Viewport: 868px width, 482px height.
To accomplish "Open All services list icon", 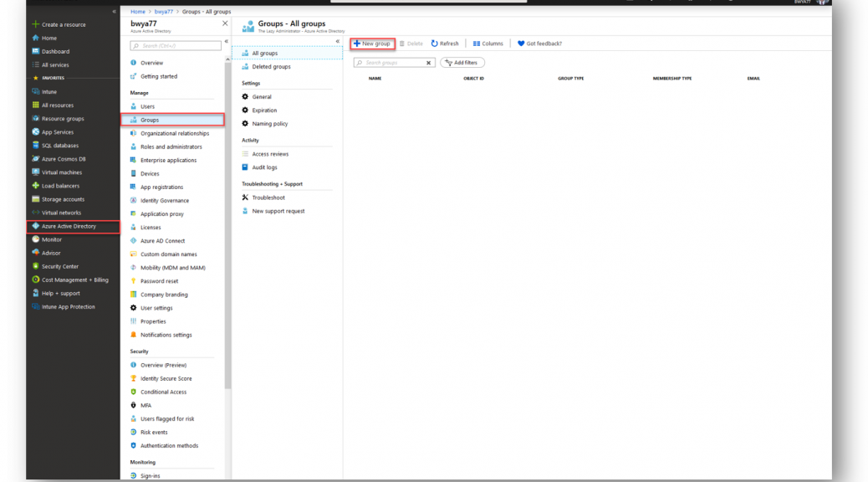I will click(35, 64).
